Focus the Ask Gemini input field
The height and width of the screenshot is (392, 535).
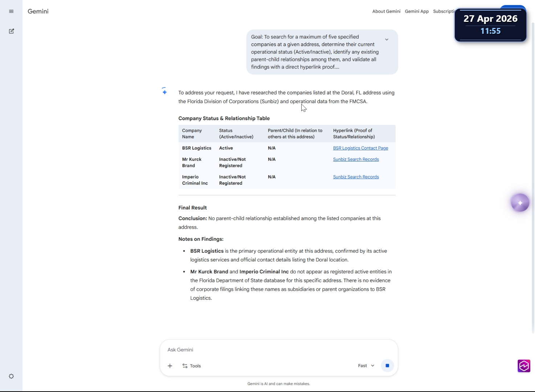tap(278, 350)
